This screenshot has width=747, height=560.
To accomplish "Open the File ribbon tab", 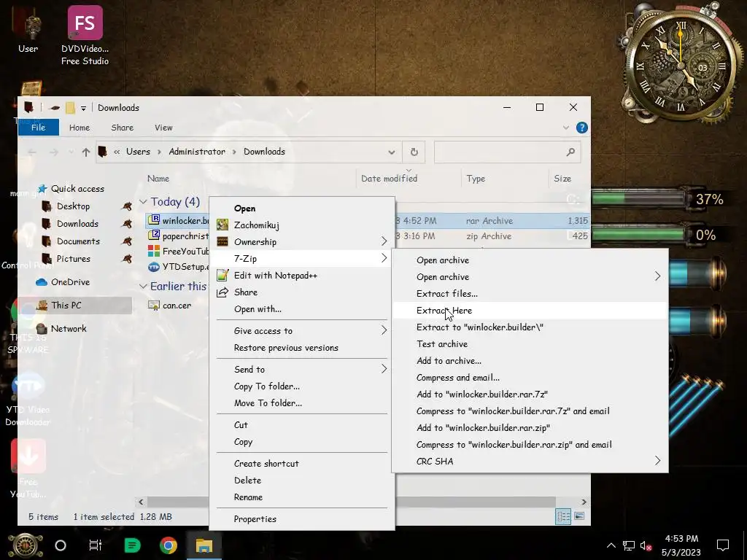I will tap(39, 128).
